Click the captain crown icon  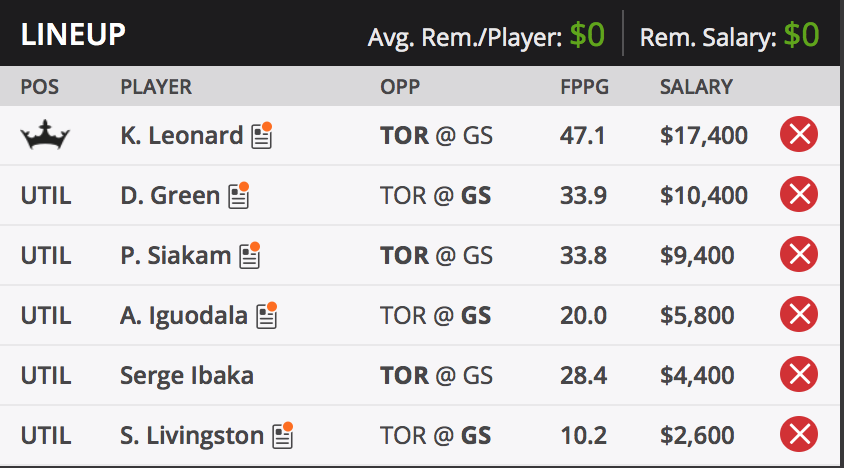[x=45, y=134]
